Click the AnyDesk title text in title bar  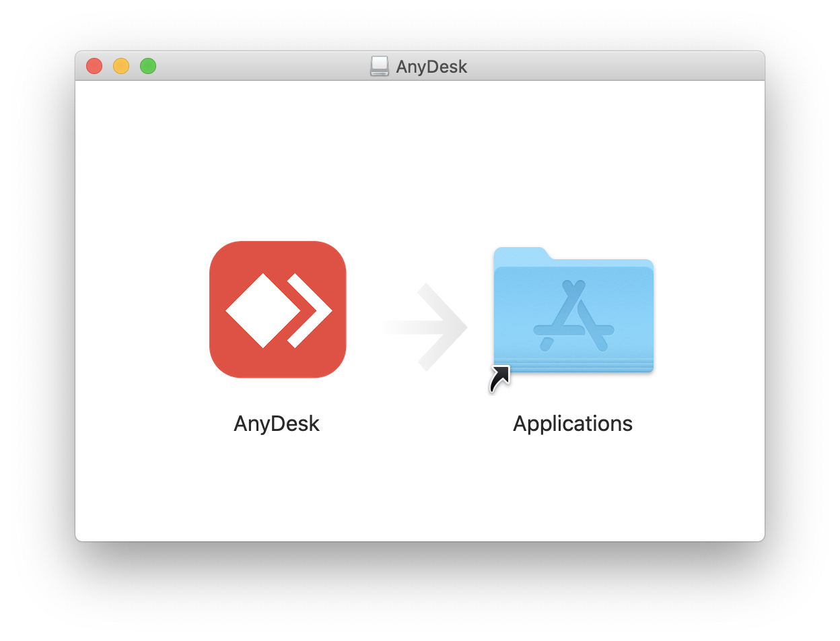(431, 67)
